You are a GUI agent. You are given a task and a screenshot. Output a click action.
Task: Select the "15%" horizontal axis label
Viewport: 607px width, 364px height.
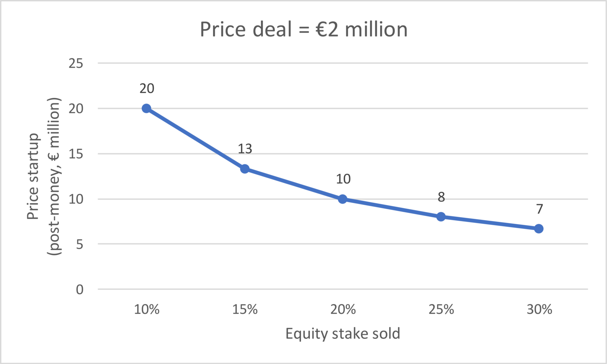click(x=245, y=310)
